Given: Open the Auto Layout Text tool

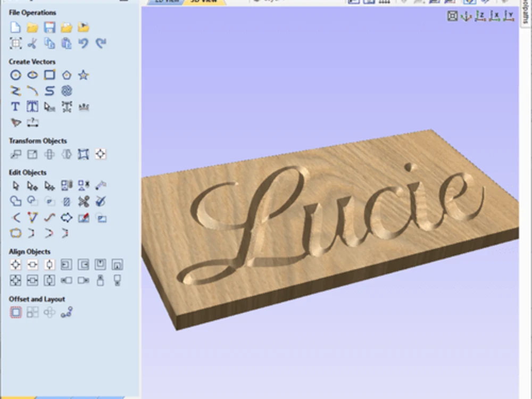Looking at the screenshot, I should click(32, 106).
